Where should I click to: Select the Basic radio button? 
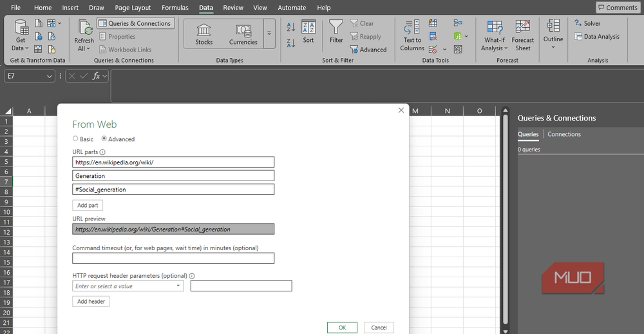pos(75,139)
